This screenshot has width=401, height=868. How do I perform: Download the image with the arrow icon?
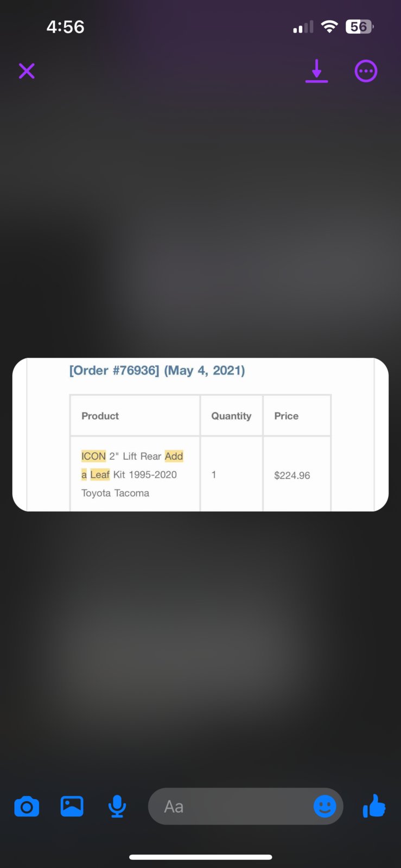pos(316,71)
